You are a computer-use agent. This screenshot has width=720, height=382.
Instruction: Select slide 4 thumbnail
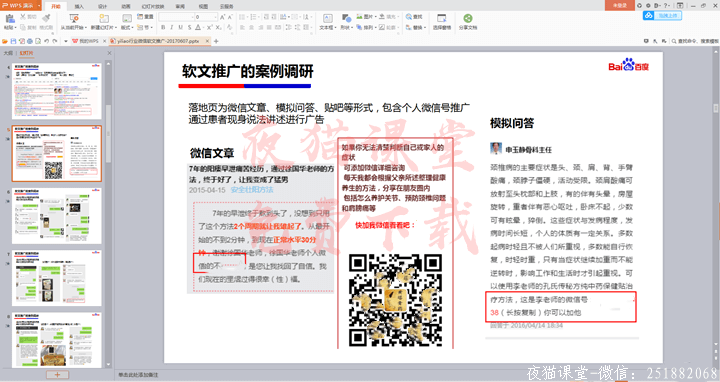click(x=56, y=91)
